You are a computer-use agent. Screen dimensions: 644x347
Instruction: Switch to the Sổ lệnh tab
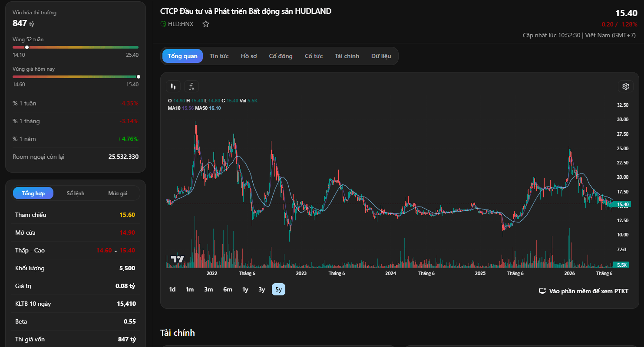click(x=76, y=193)
